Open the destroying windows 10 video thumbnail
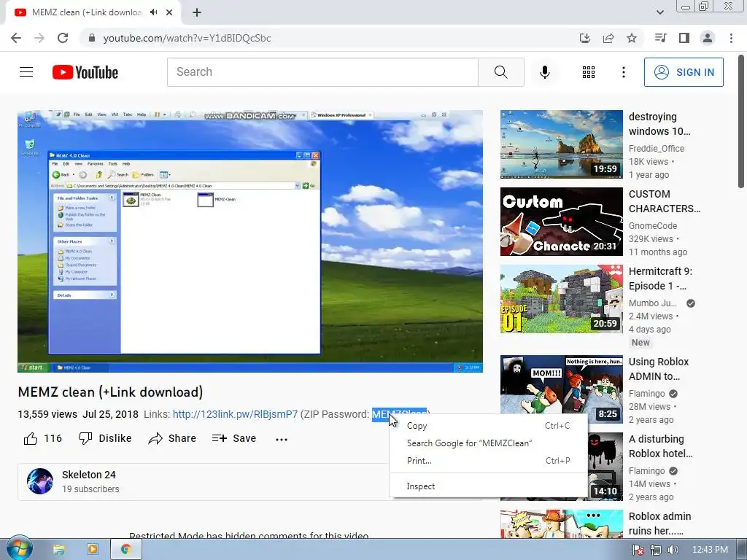The height and width of the screenshot is (560, 747). (561, 144)
